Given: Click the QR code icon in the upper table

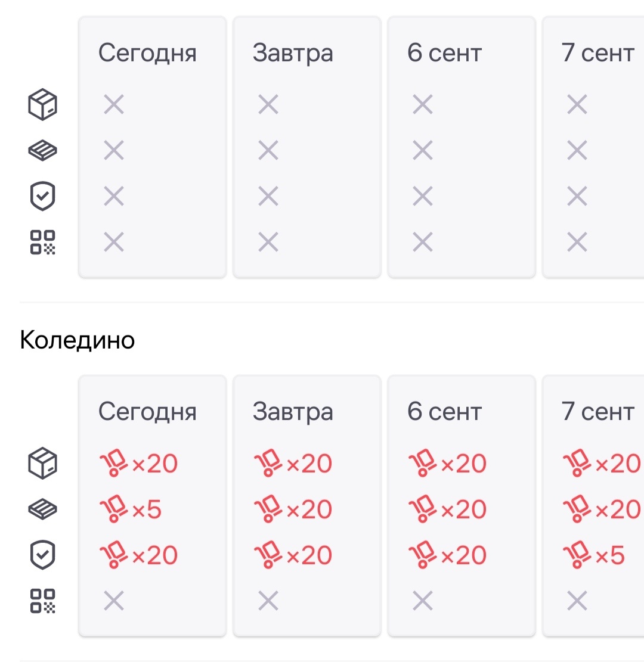Looking at the screenshot, I should [43, 242].
